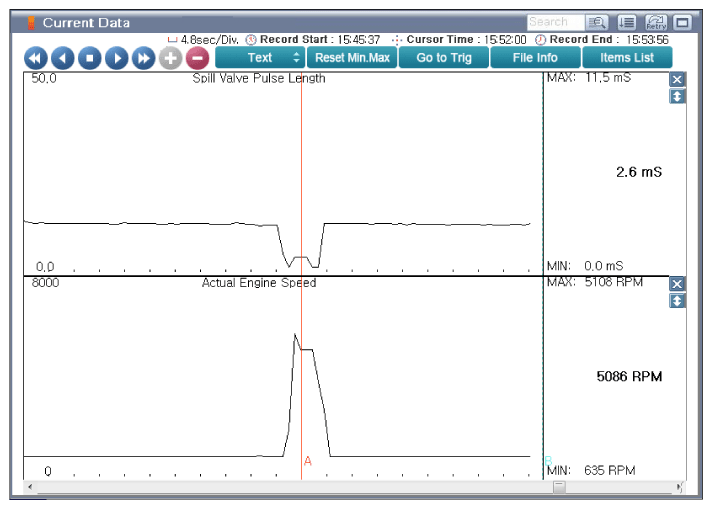
Task: Step backward with the left arrow button
Action: pos(62,58)
